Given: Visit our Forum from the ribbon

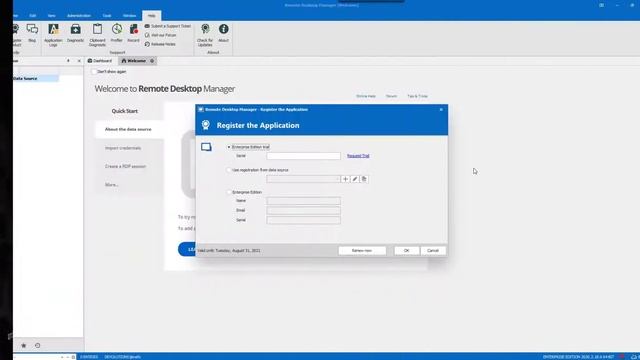Looking at the screenshot, I should tap(160, 35).
